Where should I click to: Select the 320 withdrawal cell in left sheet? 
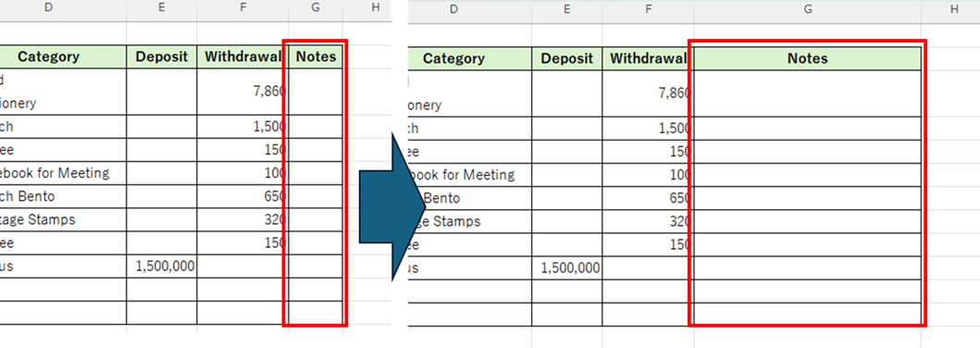pyautogui.click(x=243, y=219)
